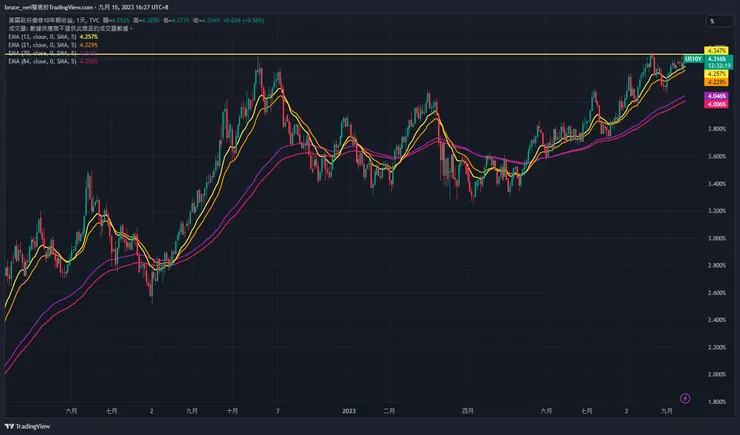This screenshot has width=740, height=435.
Task: Click the 2.600% price axis label
Action: 716,293
